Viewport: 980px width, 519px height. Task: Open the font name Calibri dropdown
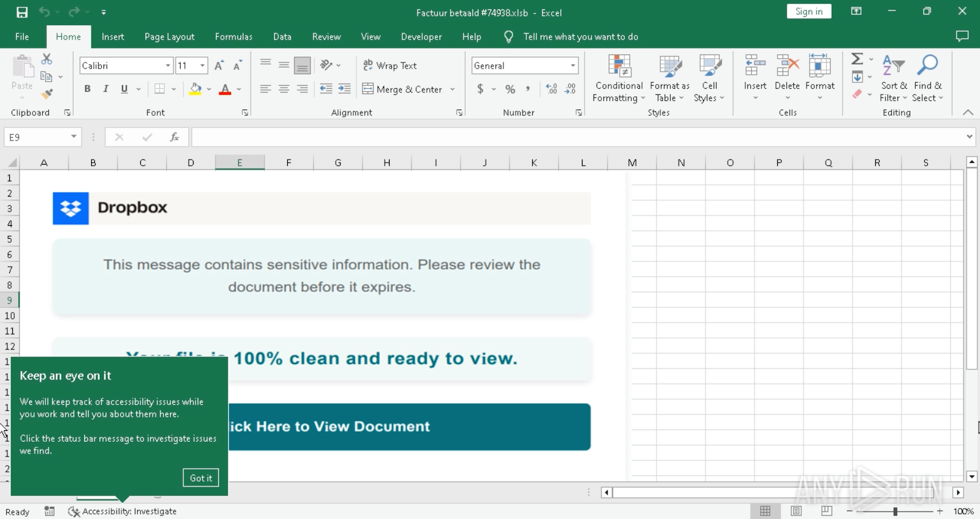tap(168, 65)
